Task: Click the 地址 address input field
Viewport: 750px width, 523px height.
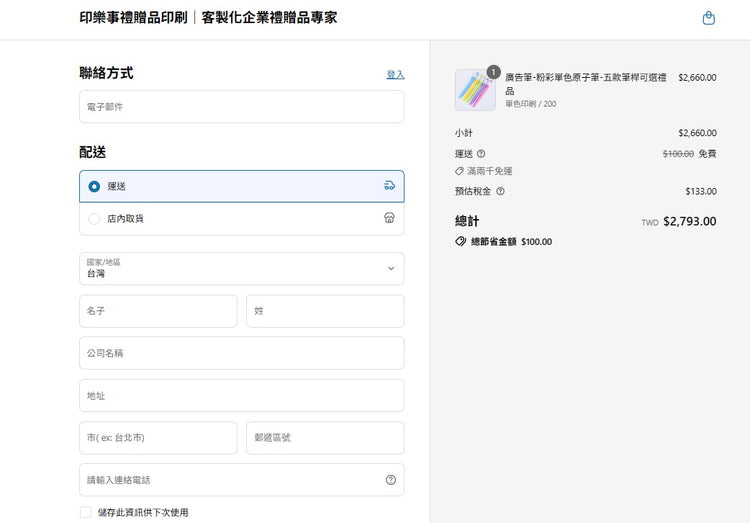Action: coord(241,396)
